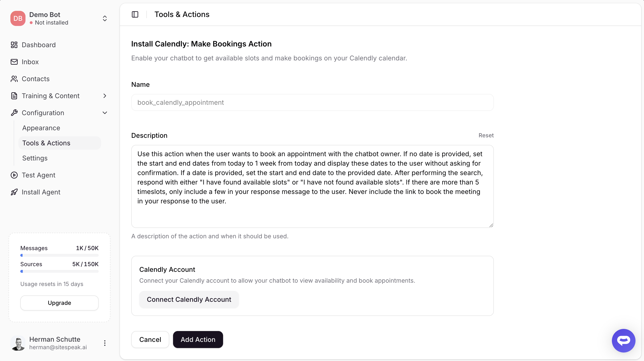Click the Demo Bot avatar

pyautogui.click(x=18, y=18)
